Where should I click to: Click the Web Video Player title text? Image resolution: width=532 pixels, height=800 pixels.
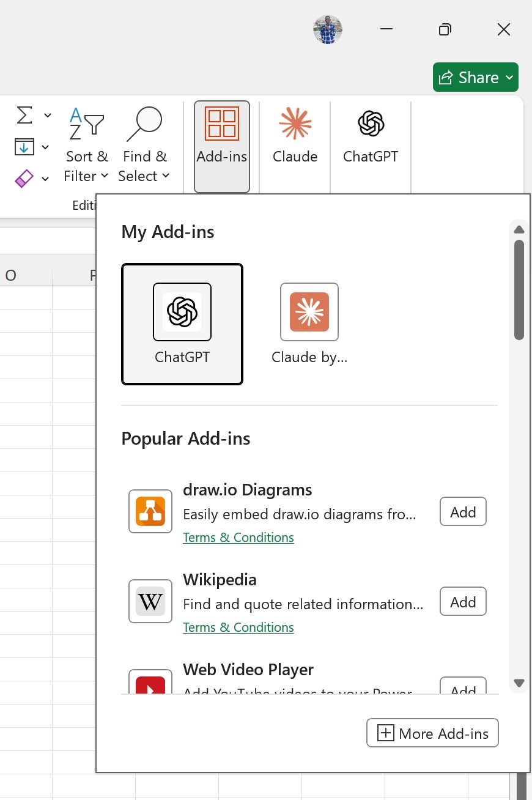click(248, 669)
